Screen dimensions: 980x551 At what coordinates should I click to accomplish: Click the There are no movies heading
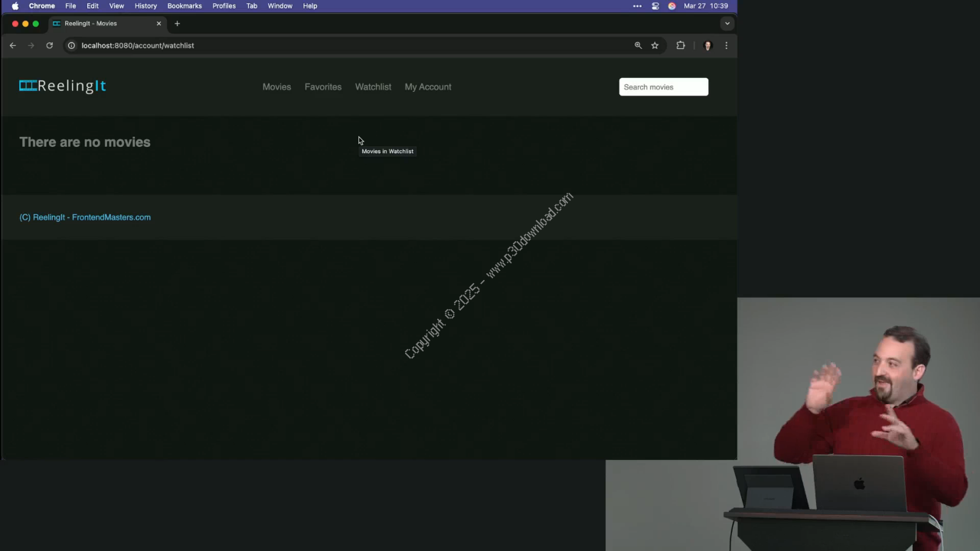click(85, 142)
